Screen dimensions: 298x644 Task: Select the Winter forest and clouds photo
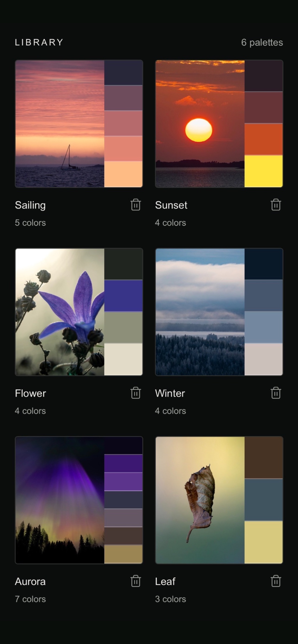click(200, 312)
